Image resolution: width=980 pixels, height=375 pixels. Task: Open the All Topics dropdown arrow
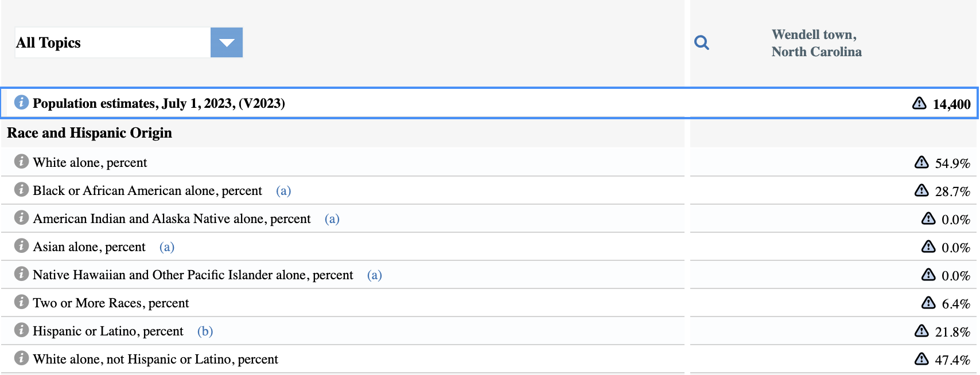227,42
